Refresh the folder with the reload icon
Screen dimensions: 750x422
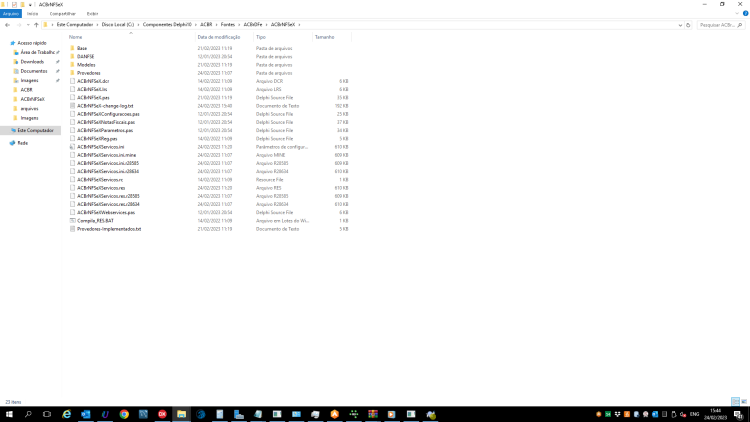coord(688,25)
